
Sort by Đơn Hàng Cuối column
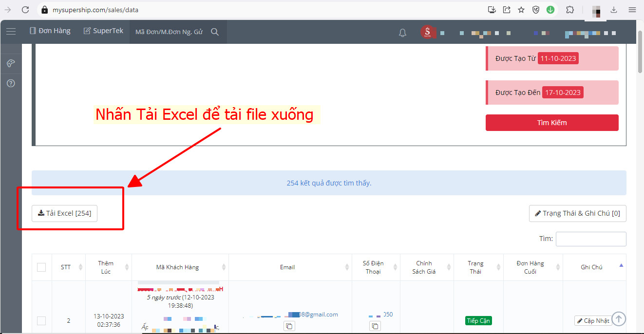point(533,267)
